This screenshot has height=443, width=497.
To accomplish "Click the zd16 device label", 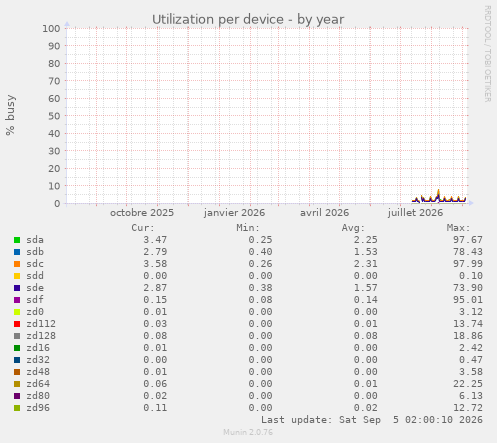I will coord(38,348).
